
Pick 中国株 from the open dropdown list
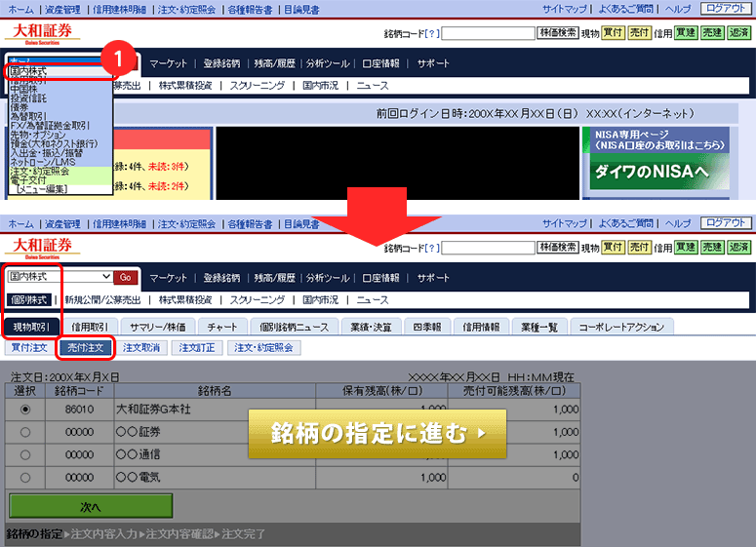click(23, 89)
